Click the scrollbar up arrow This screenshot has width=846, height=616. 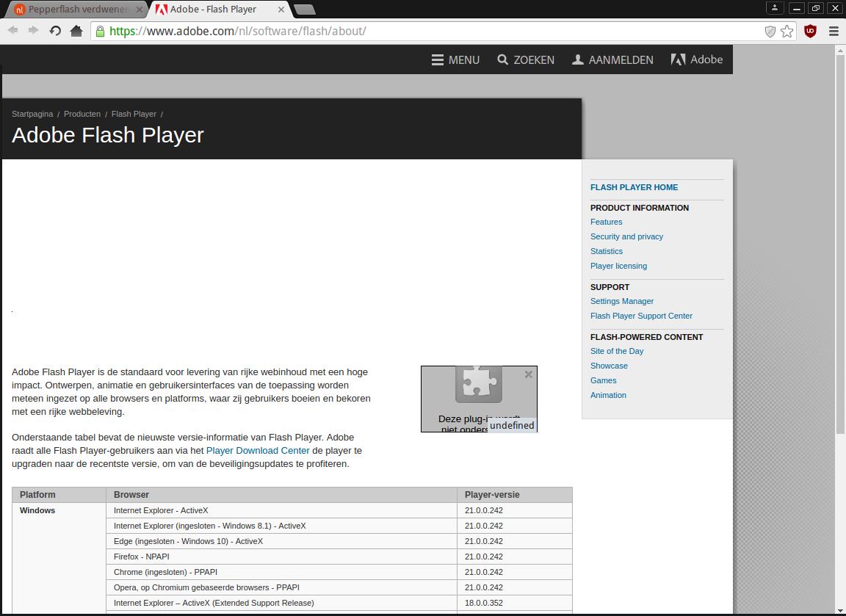point(840,50)
